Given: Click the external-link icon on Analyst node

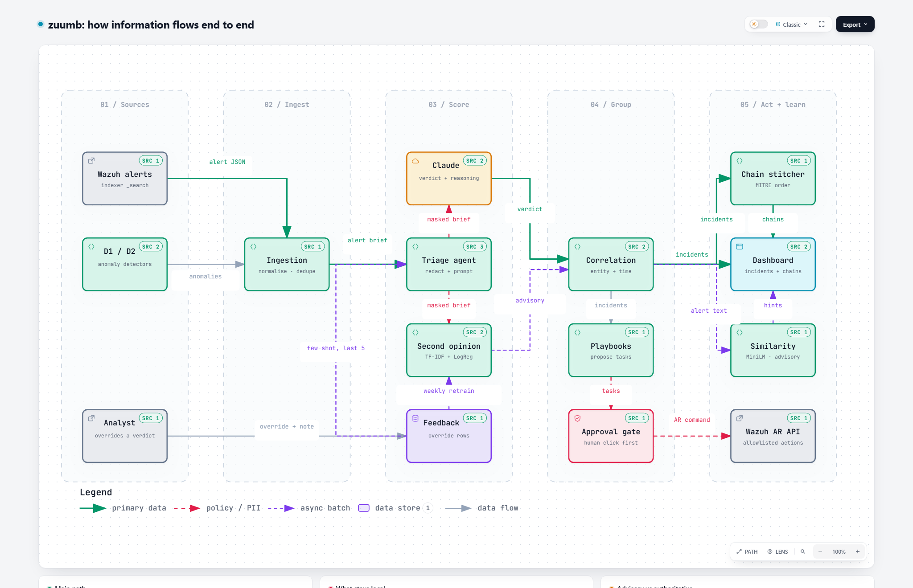Looking at the screenshot, I should point(91,418).
